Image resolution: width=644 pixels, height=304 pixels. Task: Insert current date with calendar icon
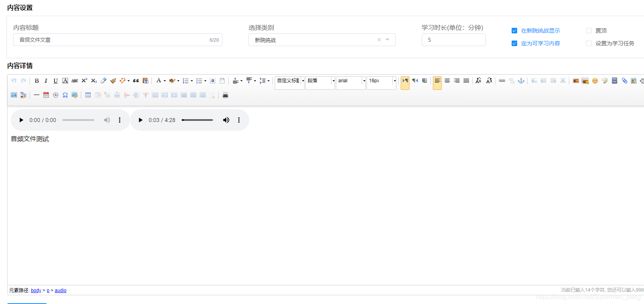coord(46,95)
